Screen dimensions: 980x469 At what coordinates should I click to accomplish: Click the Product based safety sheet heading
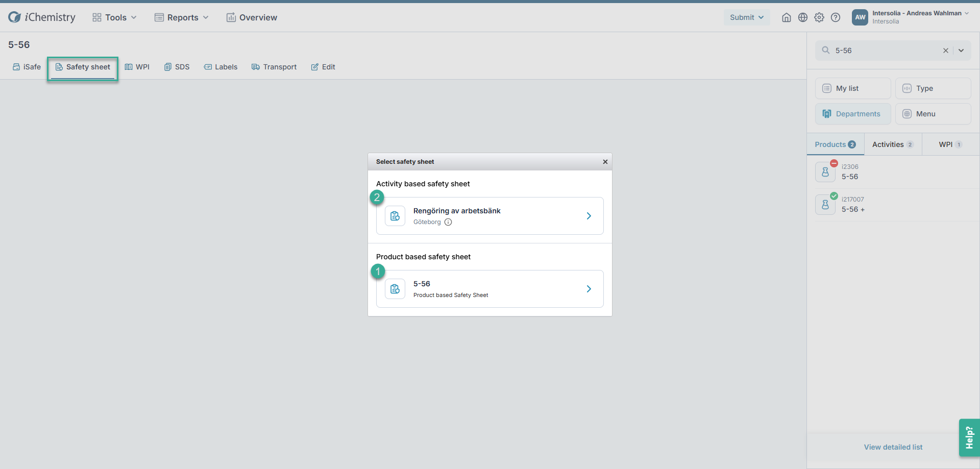(x=424, y=257)
